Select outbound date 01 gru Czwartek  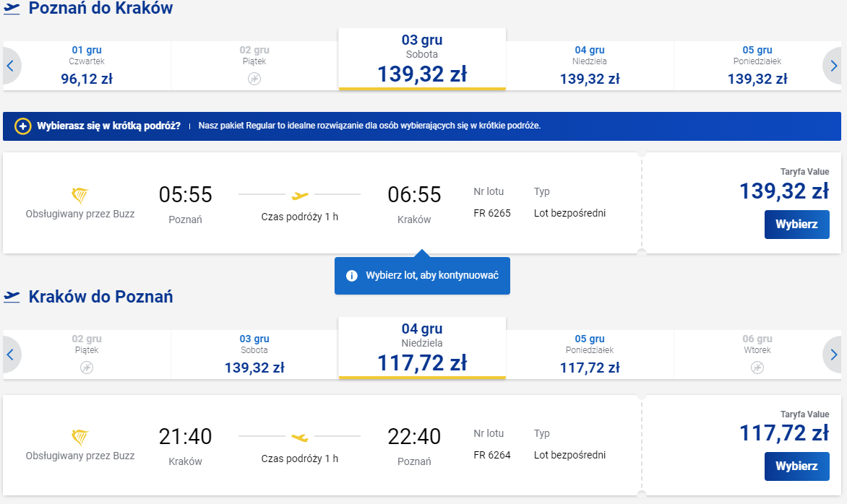click(87, 66)
